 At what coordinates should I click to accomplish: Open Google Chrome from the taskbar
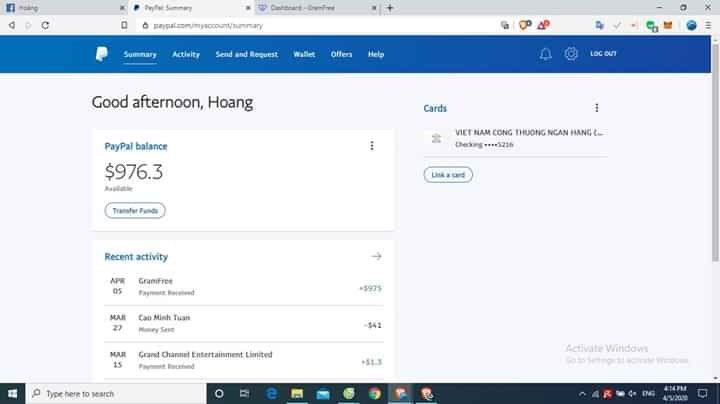[x=375, y=394]
